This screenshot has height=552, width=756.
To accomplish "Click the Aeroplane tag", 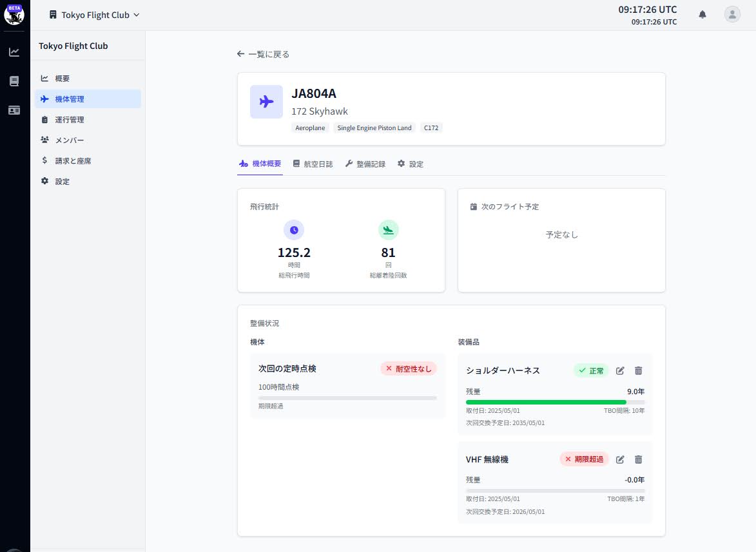I will 310,128.
